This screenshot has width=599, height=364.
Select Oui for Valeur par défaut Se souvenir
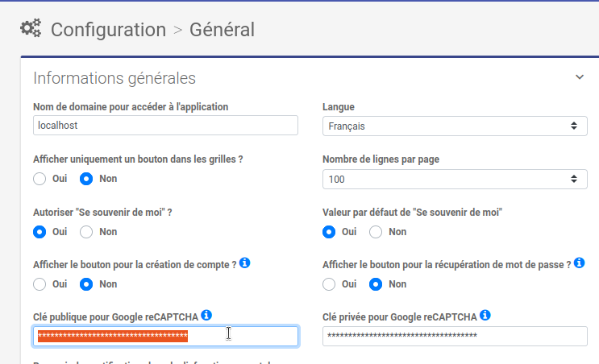click(329, 232)
